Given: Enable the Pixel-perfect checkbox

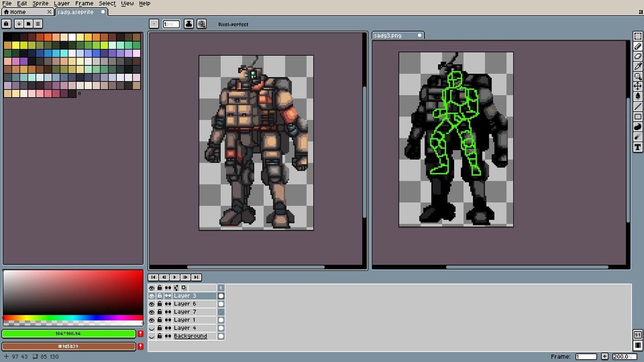Looking at the screenshot, I should click(x=213, y=24).
